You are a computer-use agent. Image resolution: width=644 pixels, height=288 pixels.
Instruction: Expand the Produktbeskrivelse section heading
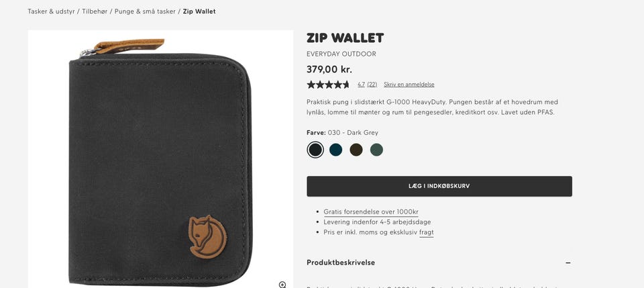coord(341,262)
